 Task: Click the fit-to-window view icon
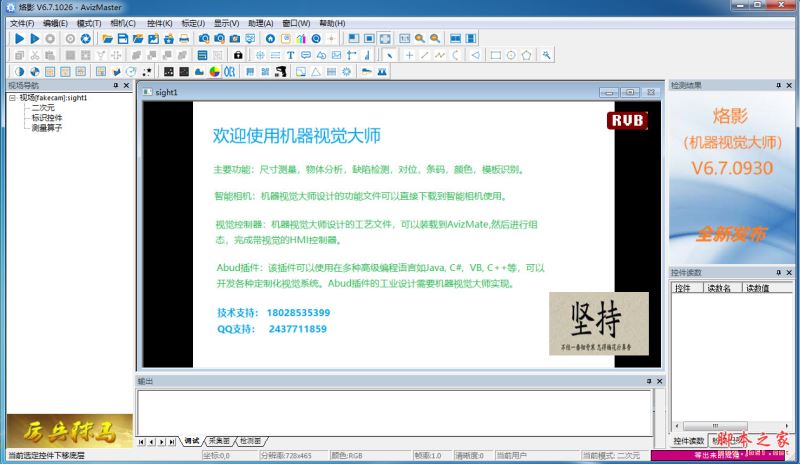coord(385,38)
